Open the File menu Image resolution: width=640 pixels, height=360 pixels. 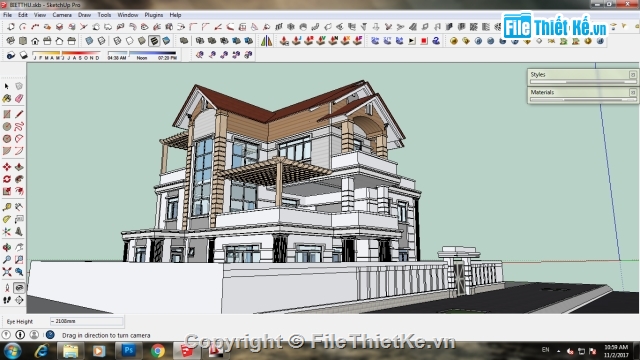pos(7,15)
